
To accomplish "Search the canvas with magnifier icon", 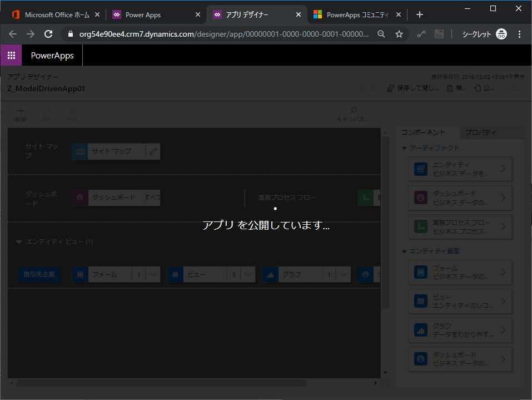I will [x=353, y=111].
